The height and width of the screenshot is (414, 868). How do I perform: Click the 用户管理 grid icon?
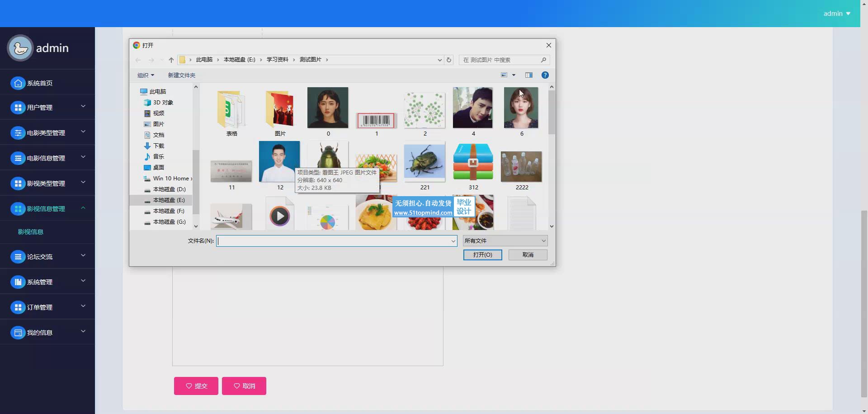click(18, 108)
